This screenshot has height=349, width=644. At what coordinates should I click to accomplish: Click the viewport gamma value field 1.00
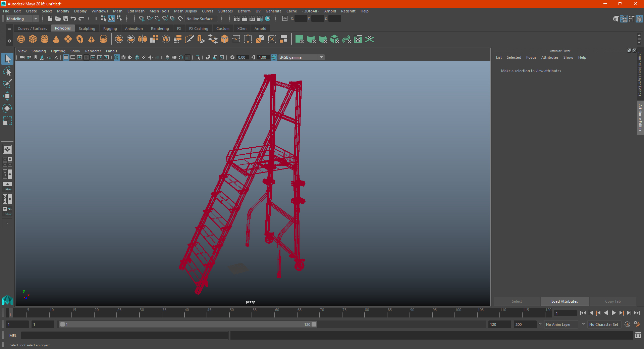coord(263,57)
